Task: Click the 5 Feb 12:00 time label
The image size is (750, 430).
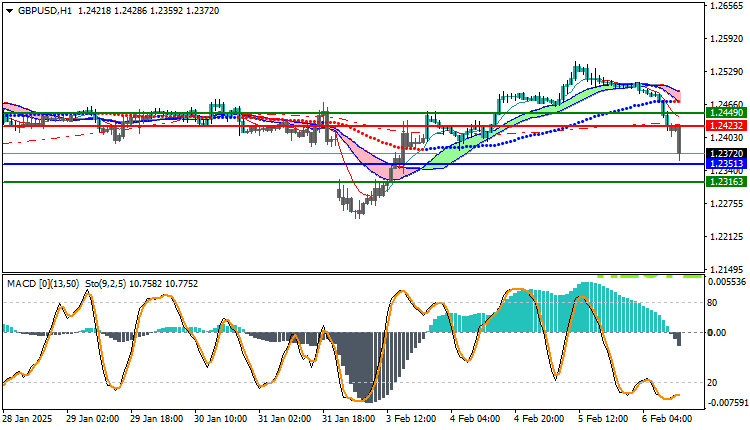Action: tap(603, 419)
